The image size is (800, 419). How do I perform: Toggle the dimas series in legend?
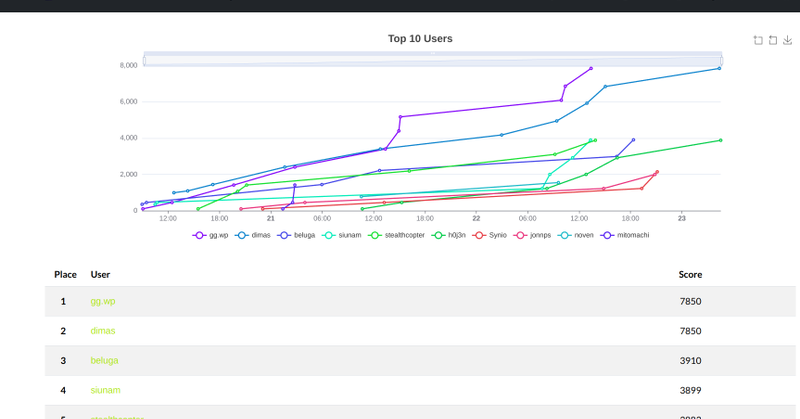point(253,235)
